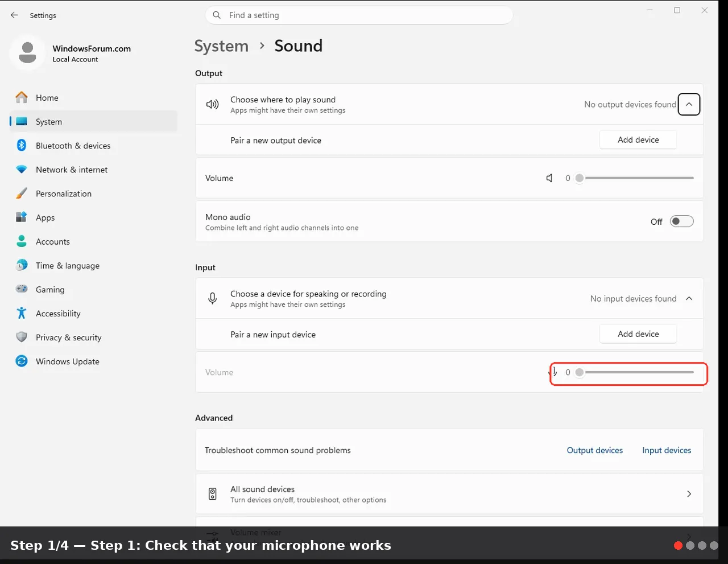Click the output Volume slider track
The image size is (728, 564).
[x=636, y=178]
